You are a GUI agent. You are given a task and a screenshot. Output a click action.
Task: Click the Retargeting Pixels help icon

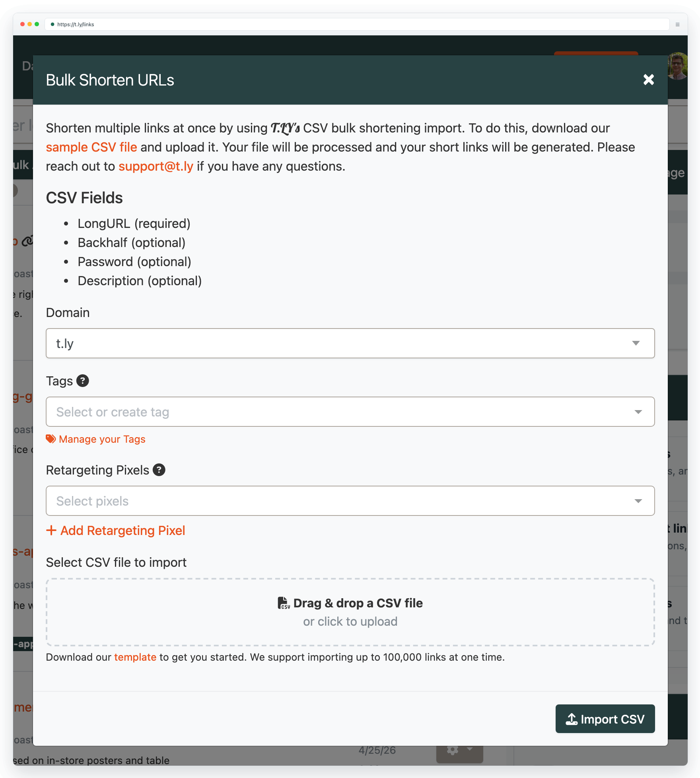pos(159,470)
